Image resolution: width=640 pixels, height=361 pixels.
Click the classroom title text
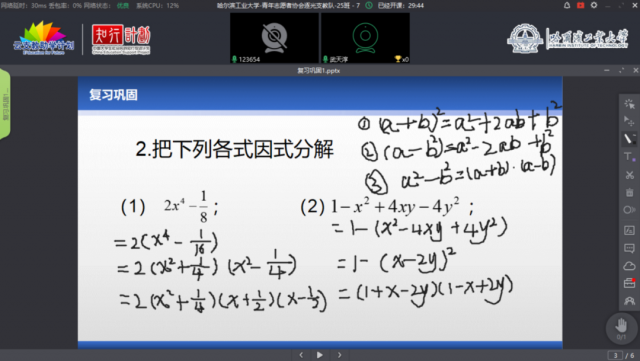click(x=288, y=6)
